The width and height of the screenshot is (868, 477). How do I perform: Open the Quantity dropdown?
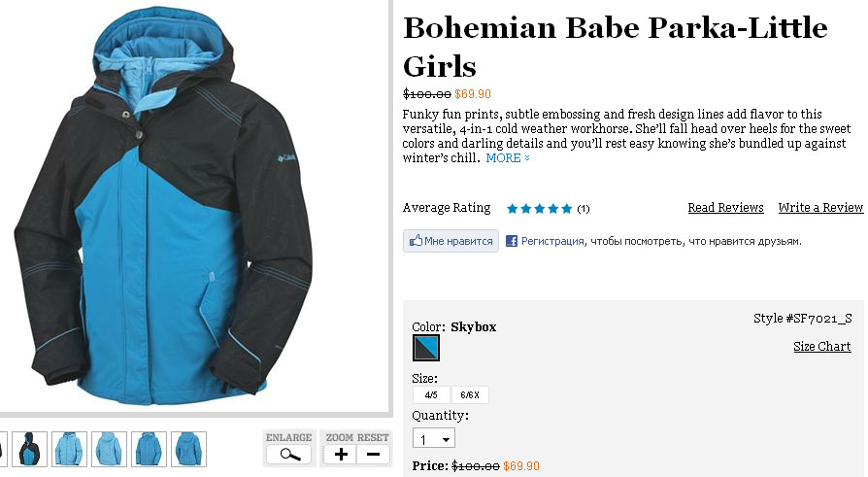433,439
